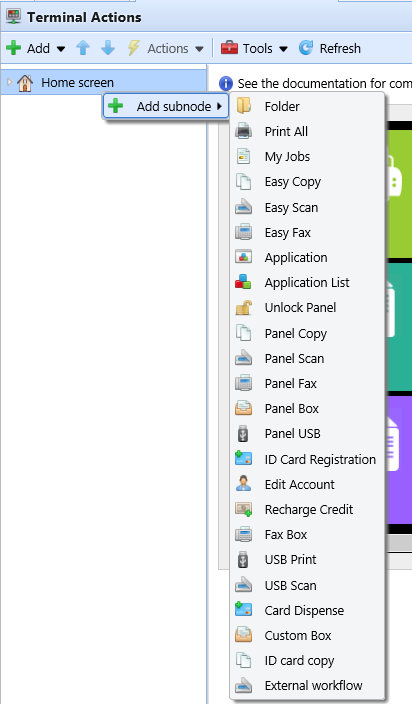
Task: Select My Jobs menu entry
Action: (x=307, y=157)
